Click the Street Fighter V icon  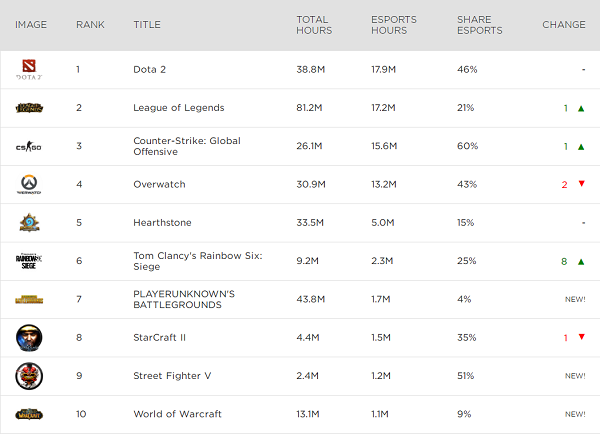click(x=29, y=376)
